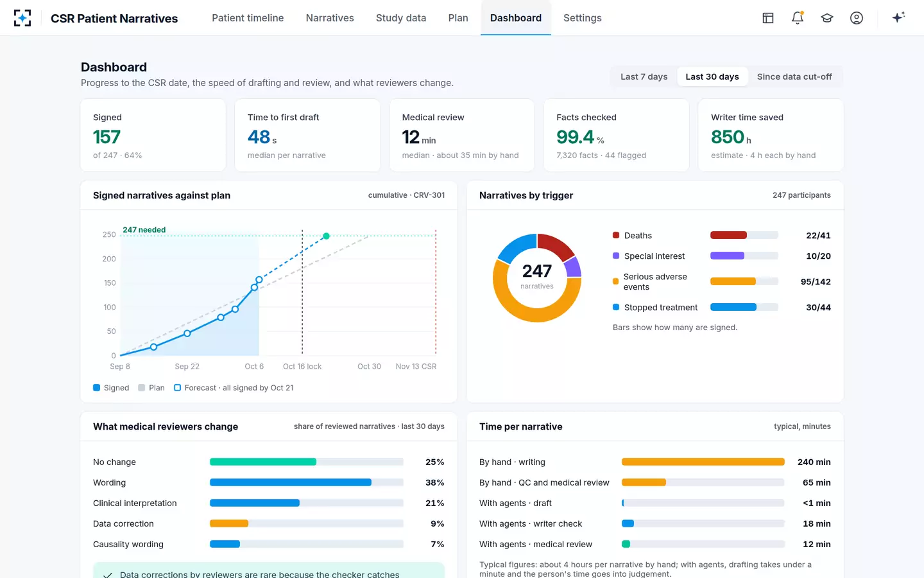The image size is (924, 578).
Task: Click the Forecast legend marker icon
Action: (177, 388)
